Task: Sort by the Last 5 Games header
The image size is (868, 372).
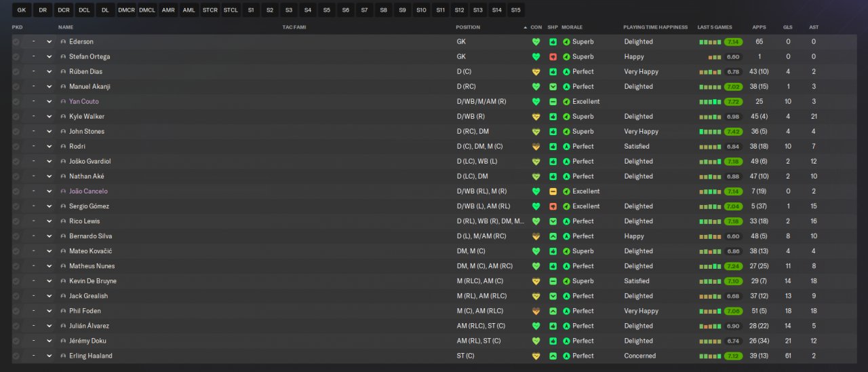Action: point(715,27)
